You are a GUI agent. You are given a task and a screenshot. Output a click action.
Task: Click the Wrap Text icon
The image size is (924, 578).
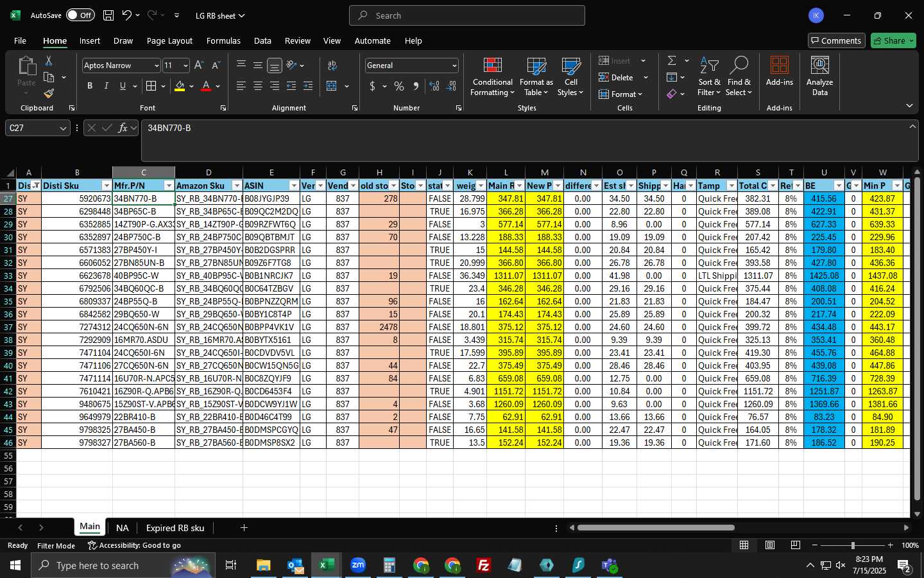[x=332, y=66]
